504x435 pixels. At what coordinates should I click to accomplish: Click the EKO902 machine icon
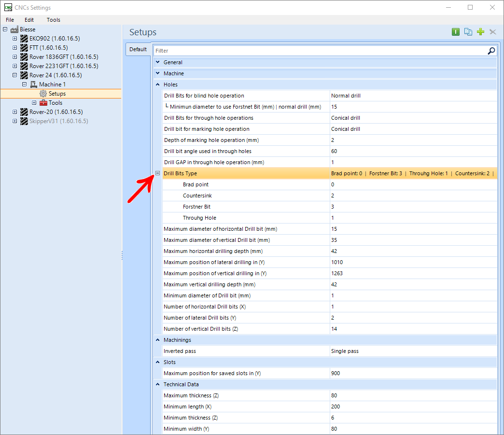24,39
